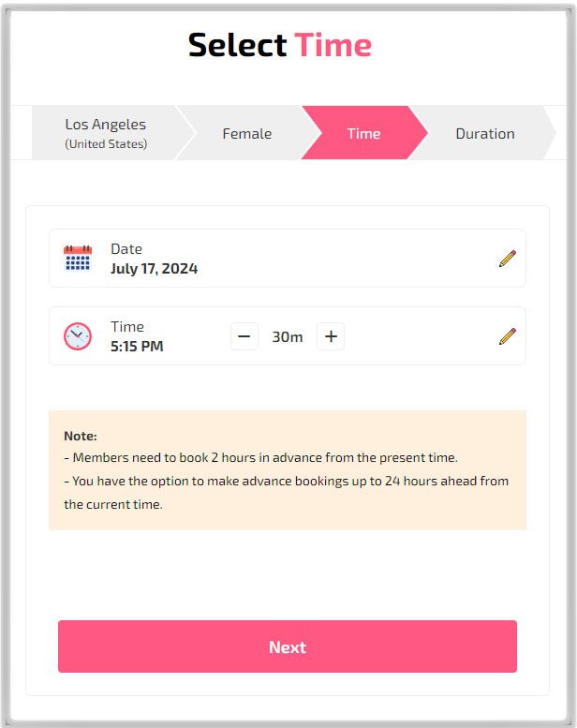Select the highlighted Time step
Screen dimensions: 577x728
point(363,133)
